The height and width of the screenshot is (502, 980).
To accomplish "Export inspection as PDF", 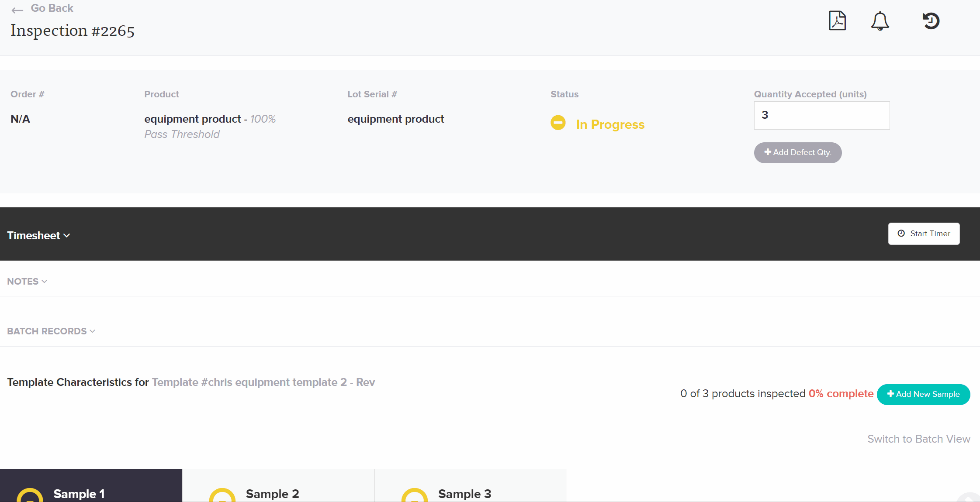I will pyautogui.click(x=836, y=21).
